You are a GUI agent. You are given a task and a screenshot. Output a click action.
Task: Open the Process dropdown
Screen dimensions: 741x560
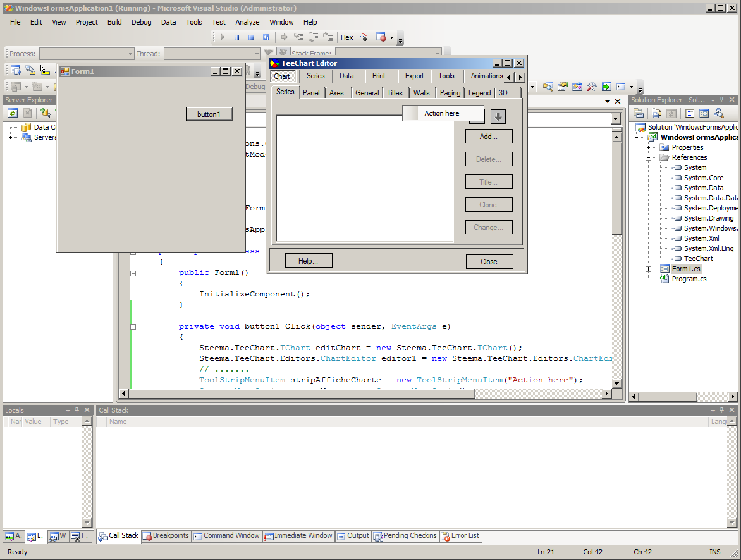(130, 54)
